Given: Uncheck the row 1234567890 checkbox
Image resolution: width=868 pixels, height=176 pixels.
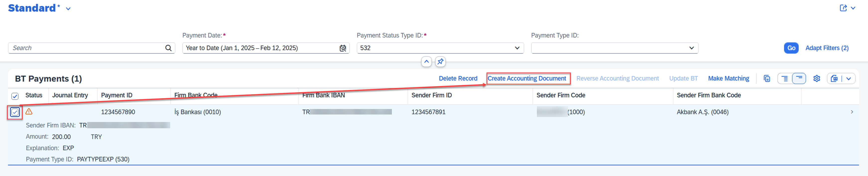Looking at the screenshot, I should pos(15,112).
